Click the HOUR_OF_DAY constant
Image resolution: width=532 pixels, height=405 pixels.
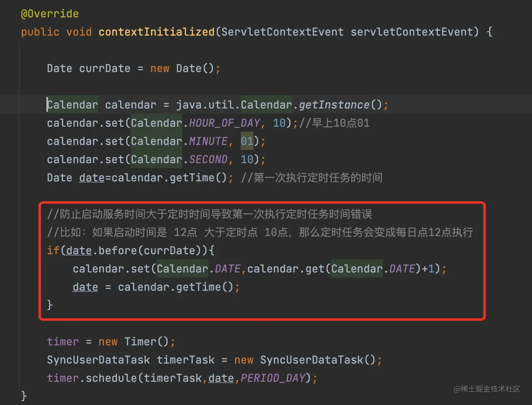click(x=225, y=123)
